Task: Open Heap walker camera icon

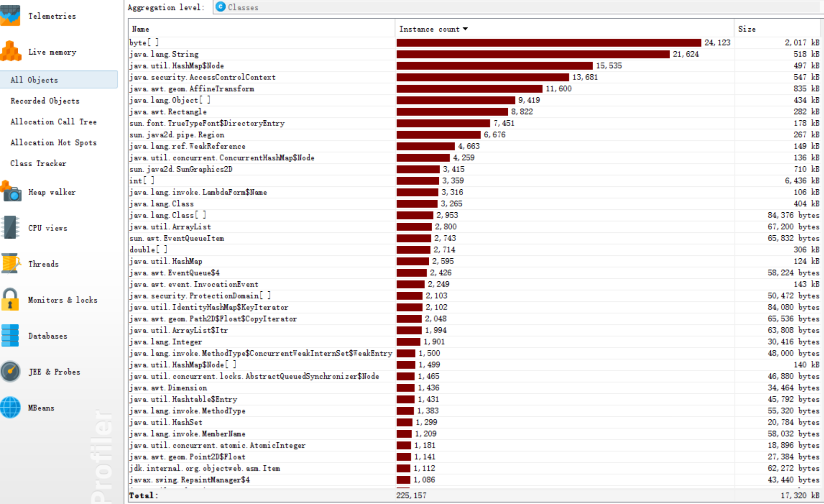Action: coord(11,191)
